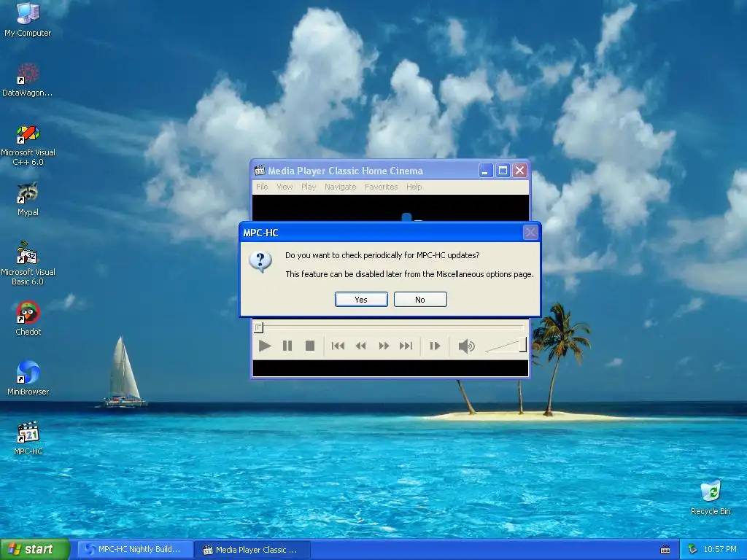Open the Favorites menu
The height and width of the screenshot is (560, 747).
(381, 187)
